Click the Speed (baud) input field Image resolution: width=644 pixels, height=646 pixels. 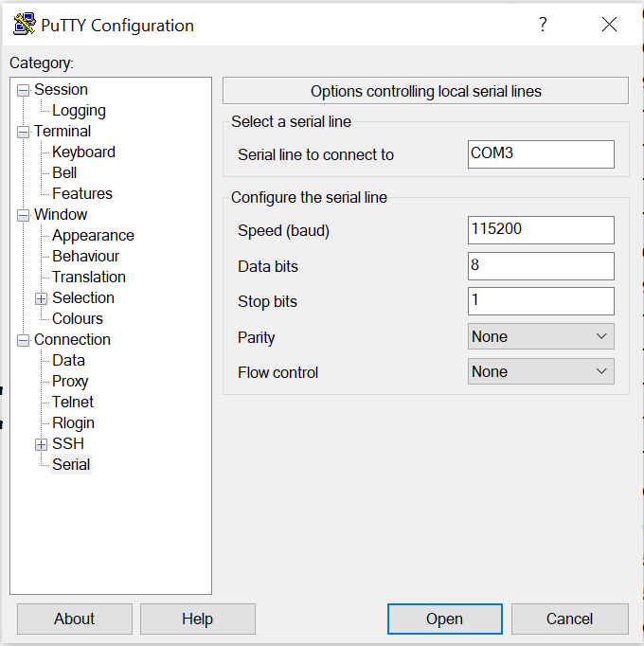[541, 230]
